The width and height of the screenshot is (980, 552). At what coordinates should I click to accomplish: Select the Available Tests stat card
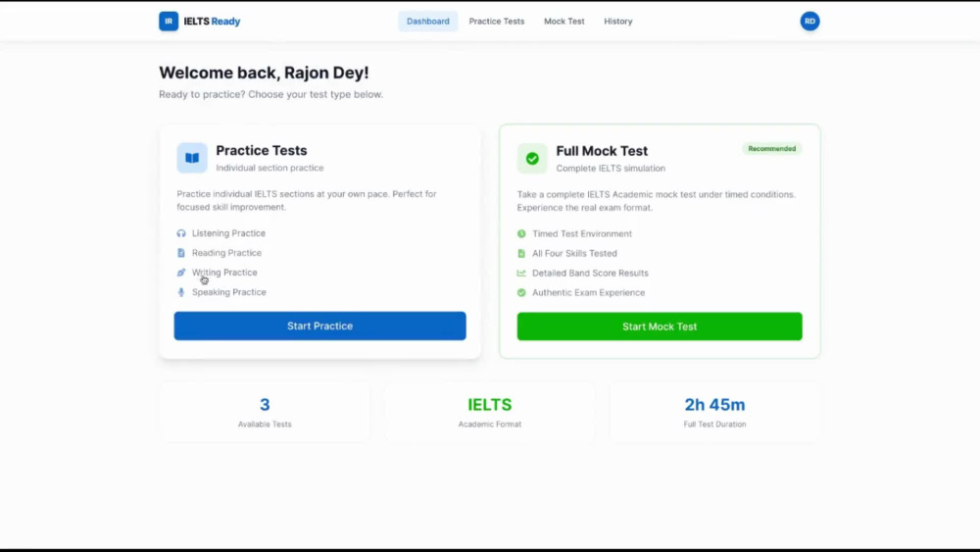point(265,413)
